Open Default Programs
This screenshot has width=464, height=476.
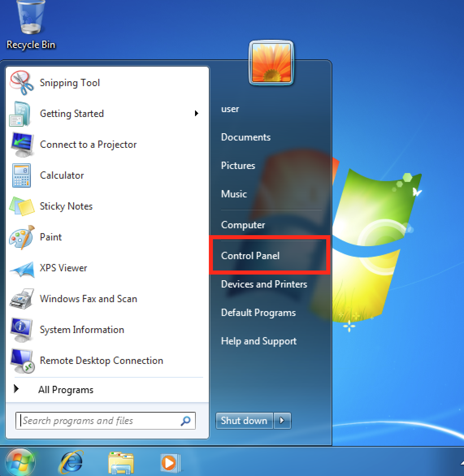pyautogui.click(x=258, y=313)
